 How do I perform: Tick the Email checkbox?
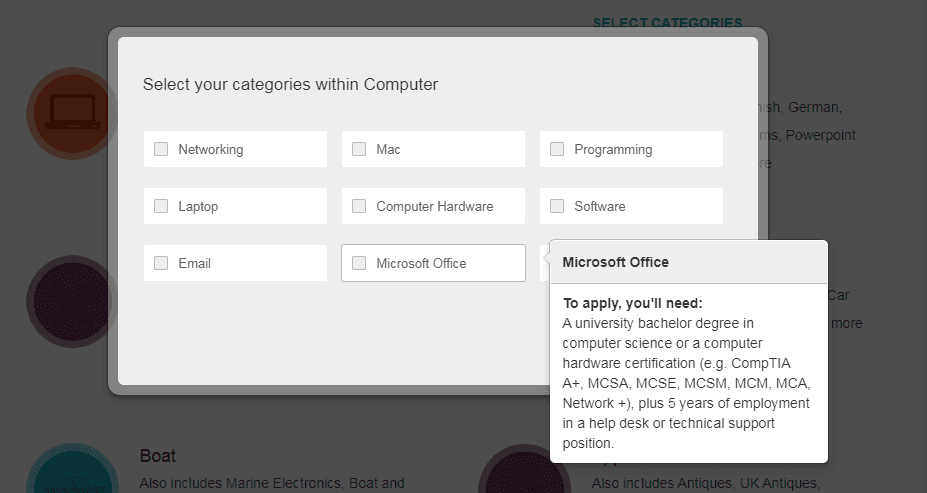point(161,262)
